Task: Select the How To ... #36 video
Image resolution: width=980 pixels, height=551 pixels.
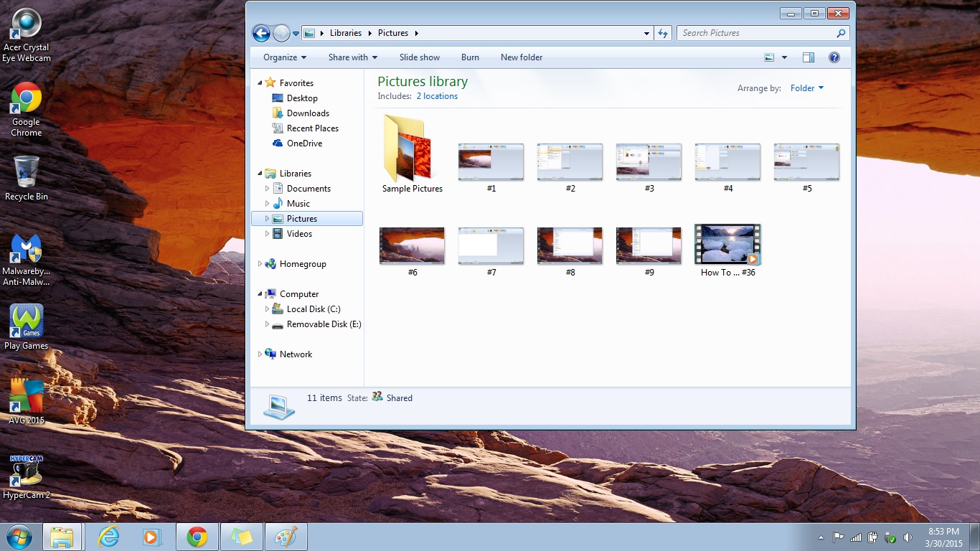Action: coord(728,250)
